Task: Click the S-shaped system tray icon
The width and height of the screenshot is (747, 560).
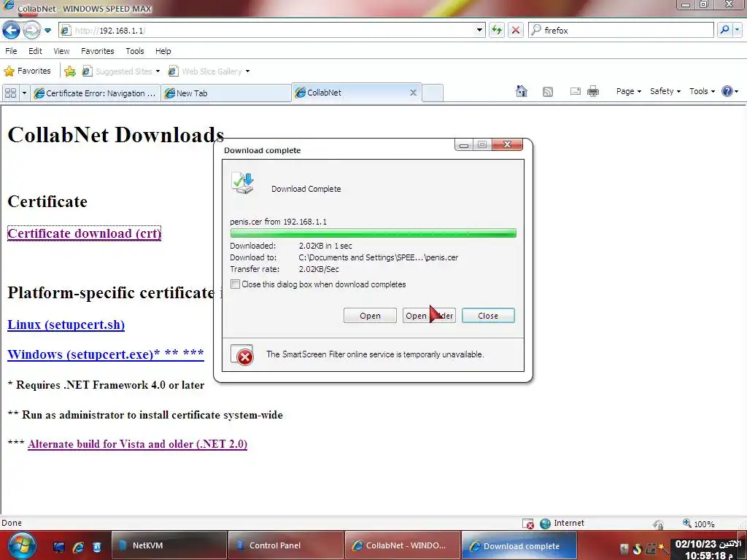Action: [638, 548]
